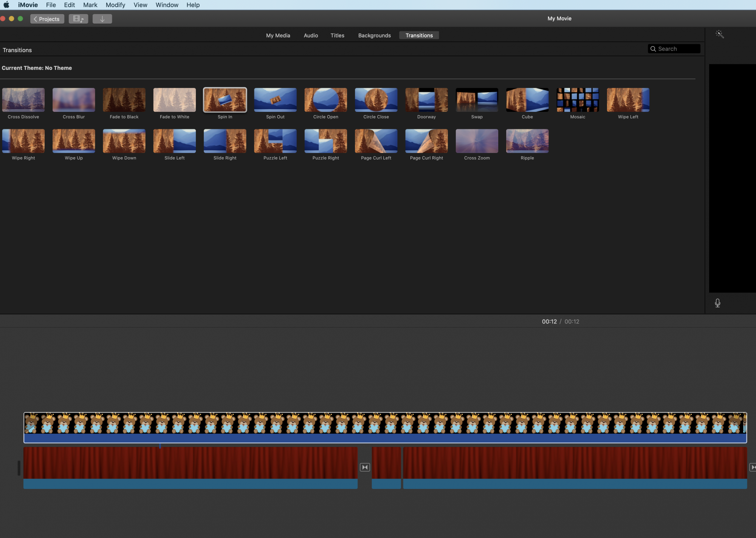
Task: Choose the Fade to Black transition
Action: [x=124, y=100]
